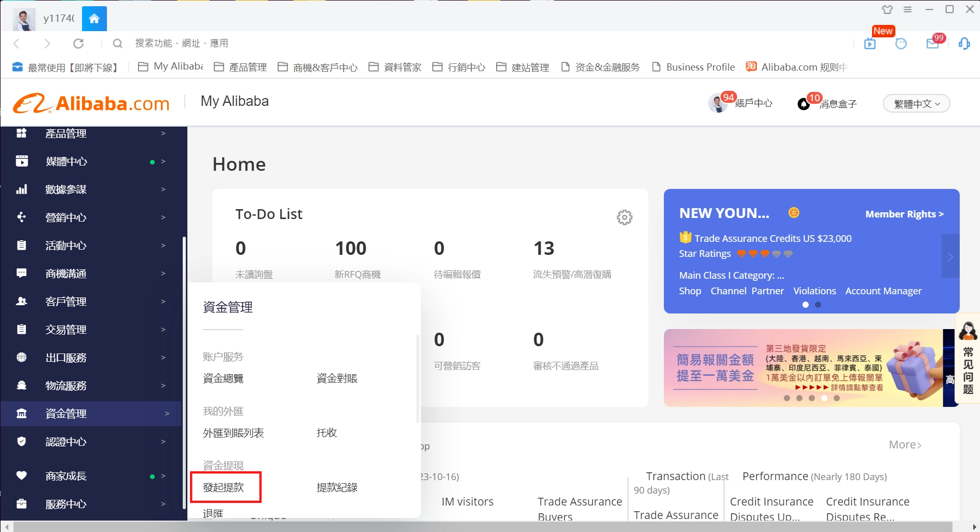Click the 營銷中心 sidebar icon

[21, 217]
